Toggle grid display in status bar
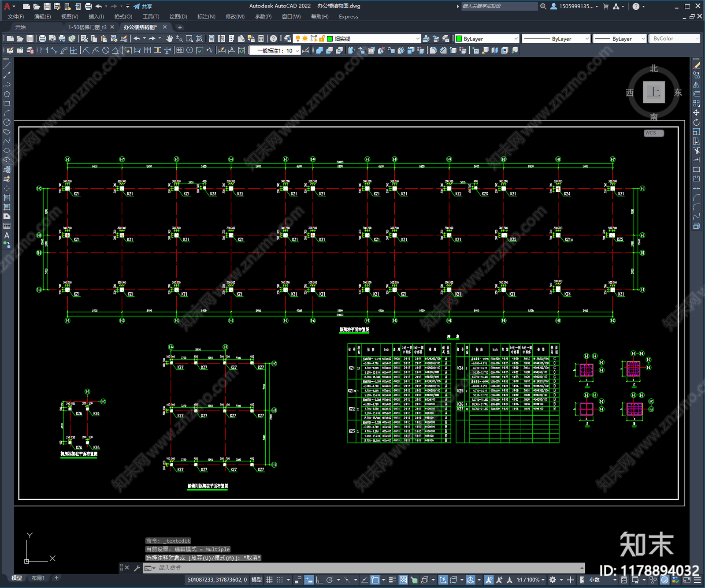 pos(269,580)
